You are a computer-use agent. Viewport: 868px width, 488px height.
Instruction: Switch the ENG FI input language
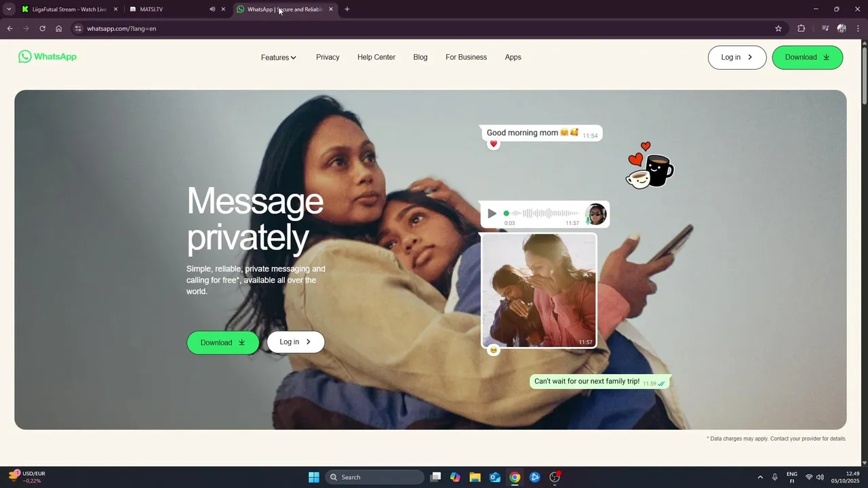(792, 477)
